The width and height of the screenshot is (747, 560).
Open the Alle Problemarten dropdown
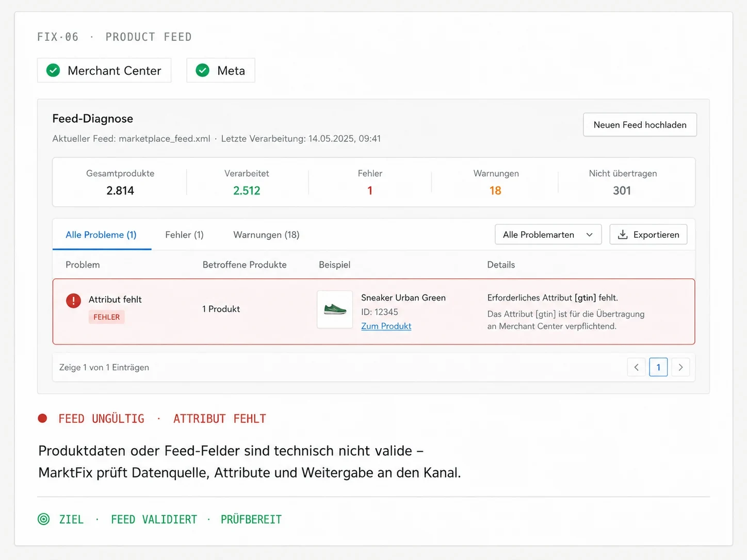[x=548, y=235]
